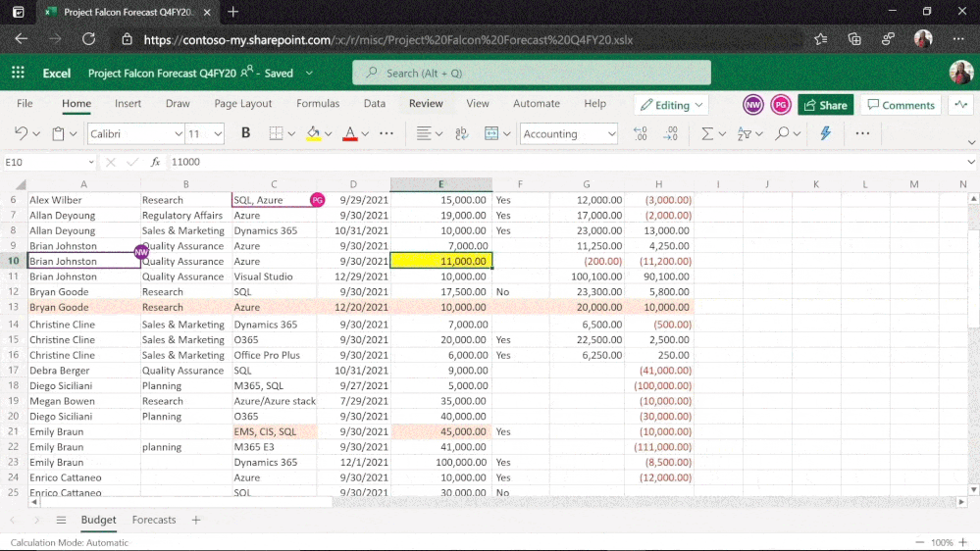Open the Accounting number format dropdown
Viewport: 980px width, 551px height.
[x=611, y=133]
